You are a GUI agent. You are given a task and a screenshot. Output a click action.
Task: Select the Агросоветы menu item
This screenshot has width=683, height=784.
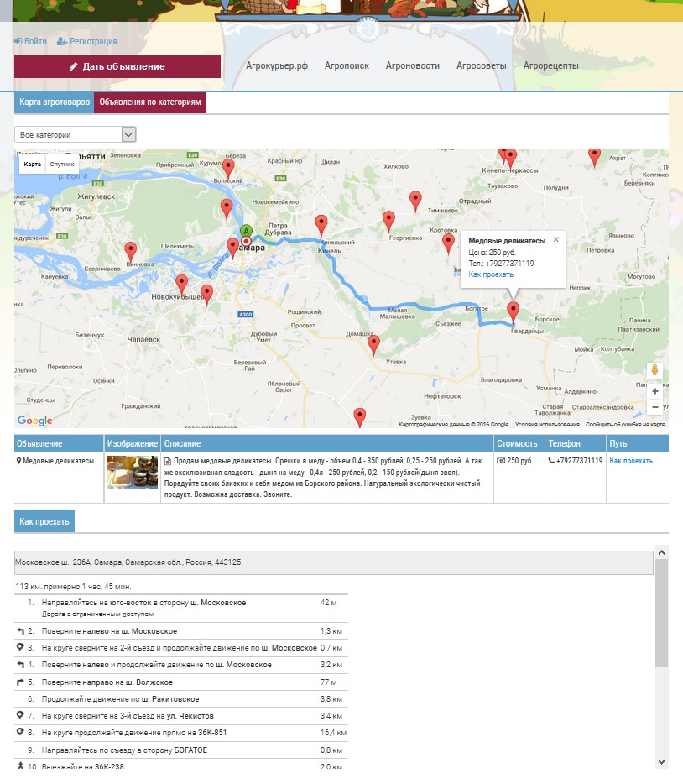[x=481, y=65]
